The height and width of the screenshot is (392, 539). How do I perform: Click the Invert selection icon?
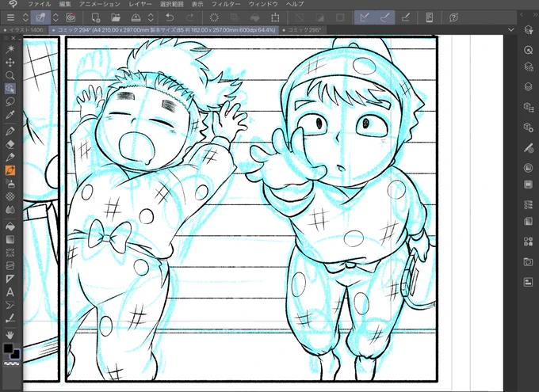pos(320,17)
